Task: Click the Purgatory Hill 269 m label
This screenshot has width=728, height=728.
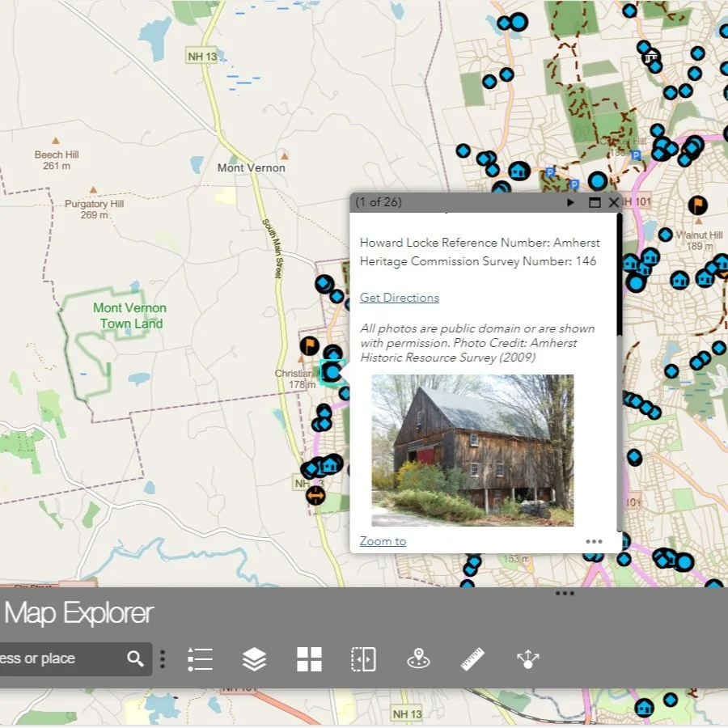Action: click(95, 209)
